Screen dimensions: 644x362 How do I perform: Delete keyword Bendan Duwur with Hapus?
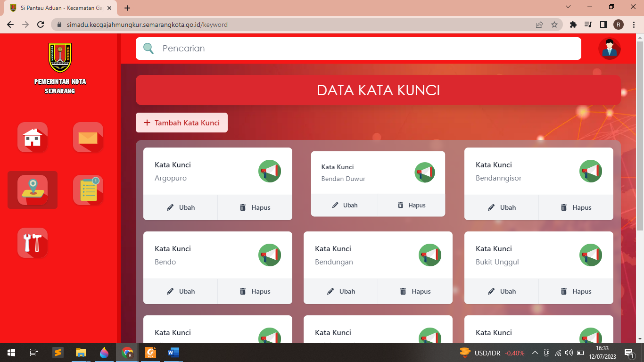(x=412, y=206)
